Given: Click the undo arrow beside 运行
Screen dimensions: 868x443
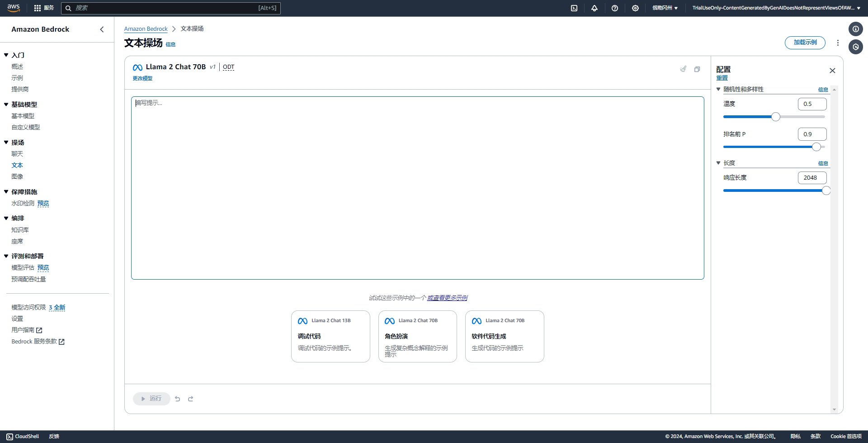Looking at the screenshot, I should point(177,399).
